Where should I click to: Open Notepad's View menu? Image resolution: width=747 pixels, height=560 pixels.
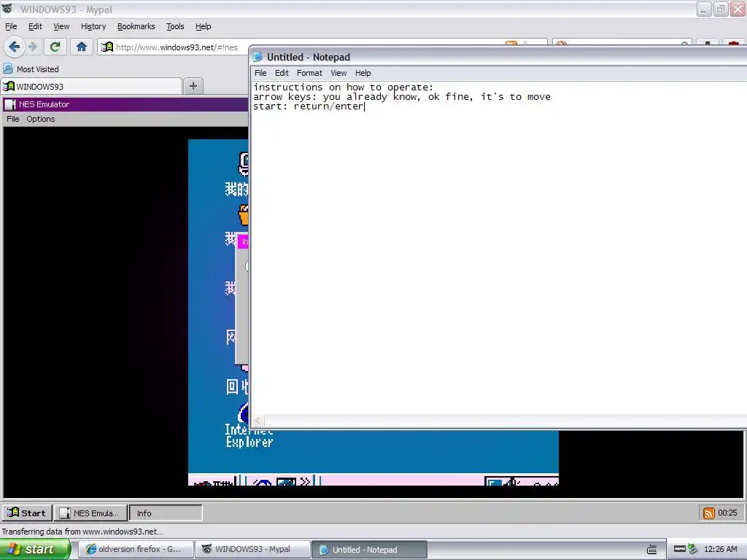pyautogui.click(x=338, y=73)
